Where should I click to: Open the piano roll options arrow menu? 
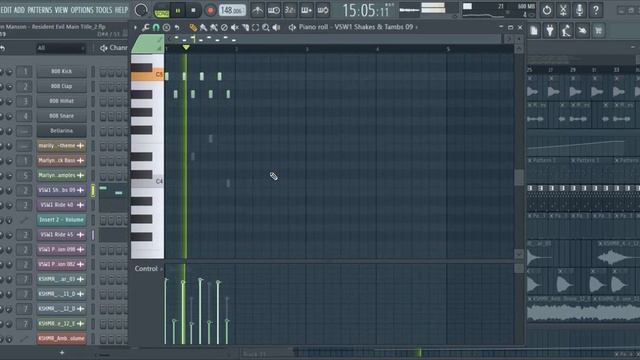[135, 27]
